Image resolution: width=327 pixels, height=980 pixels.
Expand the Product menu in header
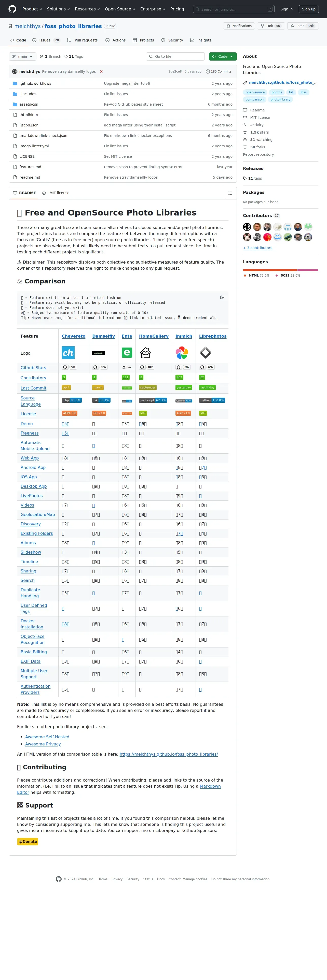click(x=32, y=9)
